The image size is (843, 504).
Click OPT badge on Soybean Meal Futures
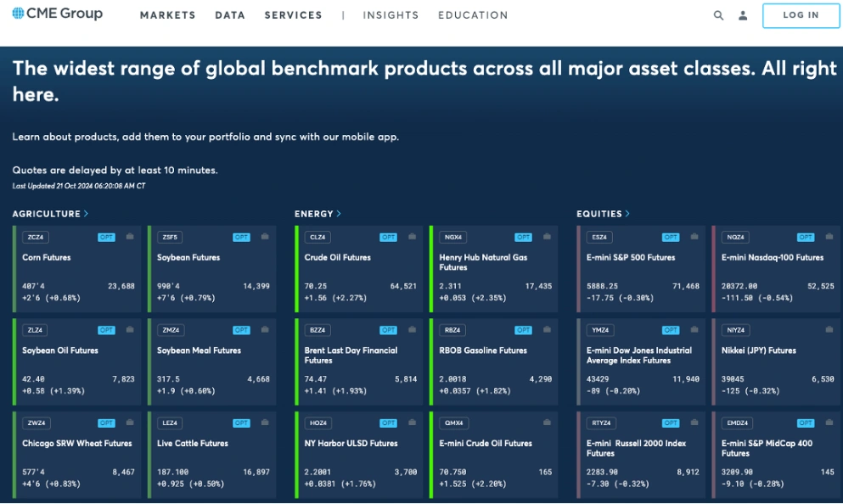click(241, 330)
